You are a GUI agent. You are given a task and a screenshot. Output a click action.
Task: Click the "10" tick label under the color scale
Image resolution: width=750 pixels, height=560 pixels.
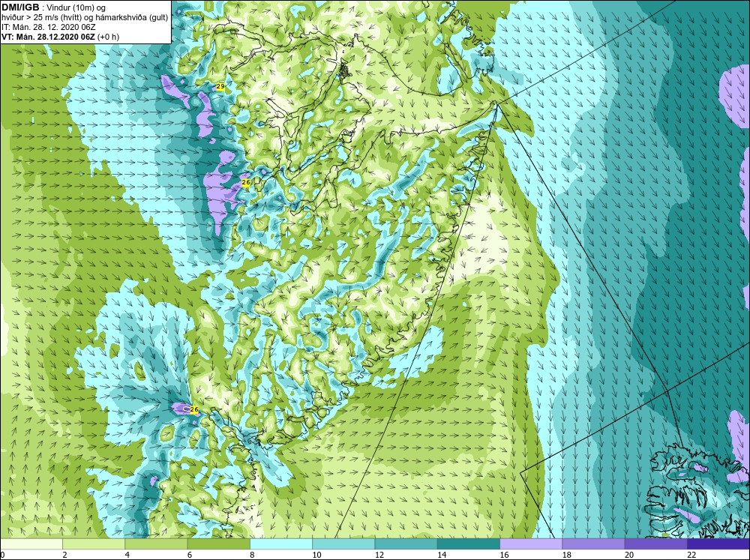tap(316, 555)
